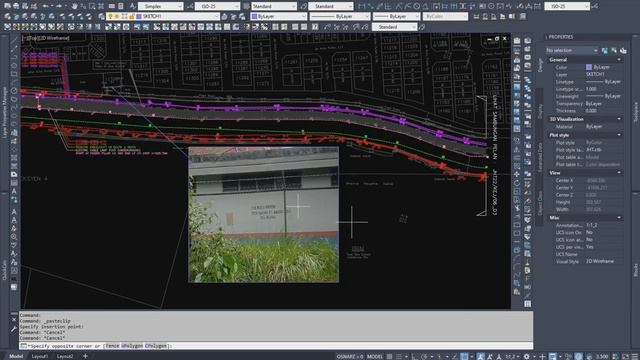Open the ISO-25 dimension style dropdown beside Simplex
The height and width of the screenshot is (360, 640).
pos(217,6)
